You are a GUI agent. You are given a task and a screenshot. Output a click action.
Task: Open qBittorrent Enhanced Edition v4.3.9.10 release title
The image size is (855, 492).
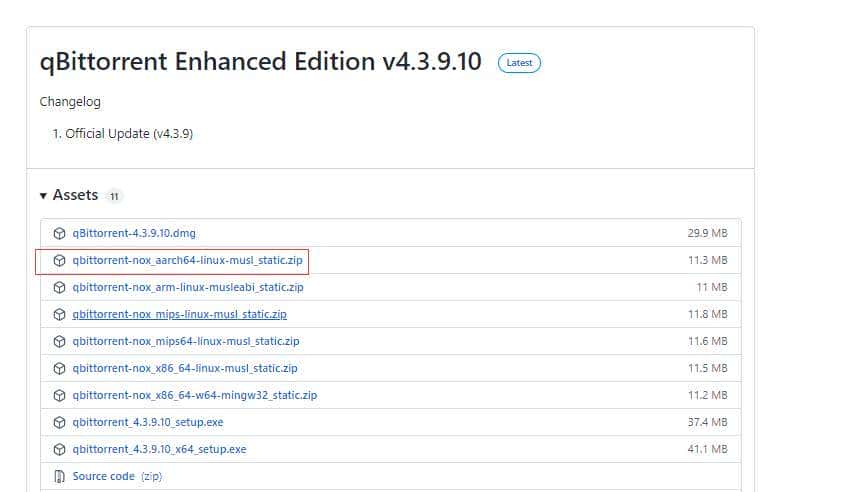260,62
